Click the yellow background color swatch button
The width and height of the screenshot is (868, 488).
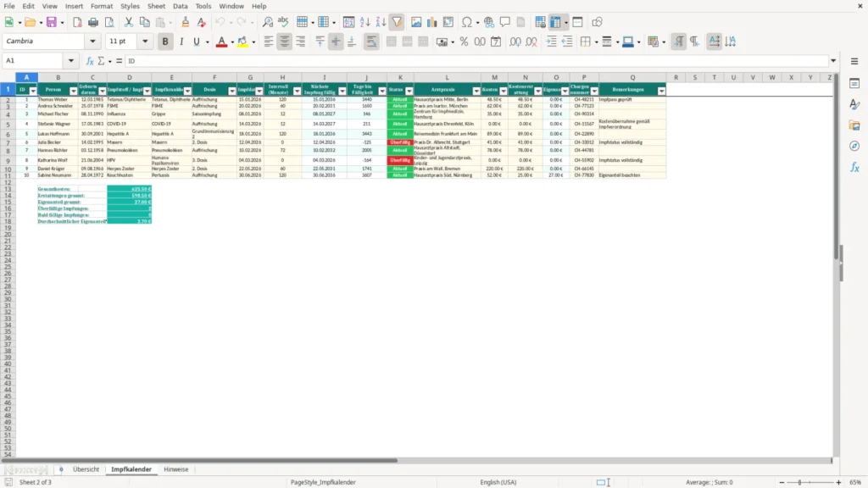[242, 42]
